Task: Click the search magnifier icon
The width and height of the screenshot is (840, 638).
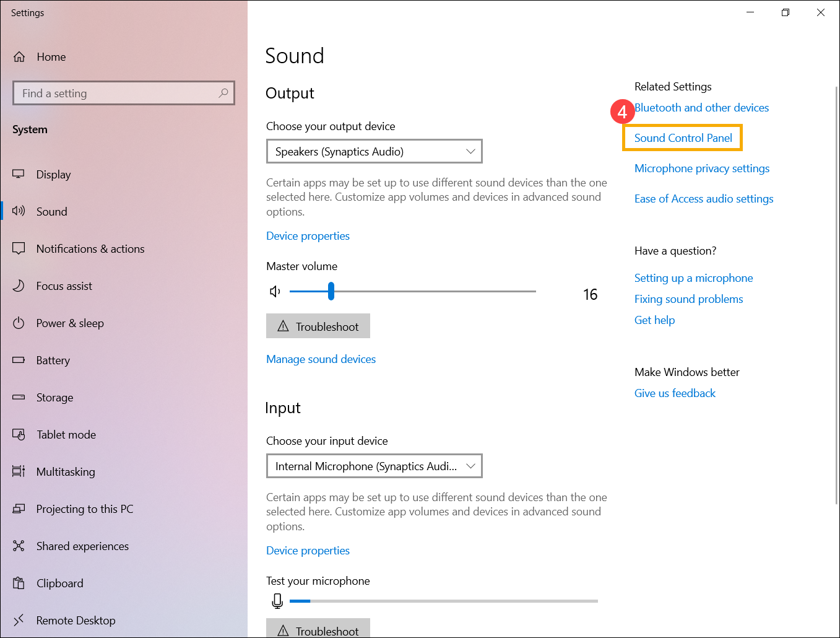Action: coord(223,93)
